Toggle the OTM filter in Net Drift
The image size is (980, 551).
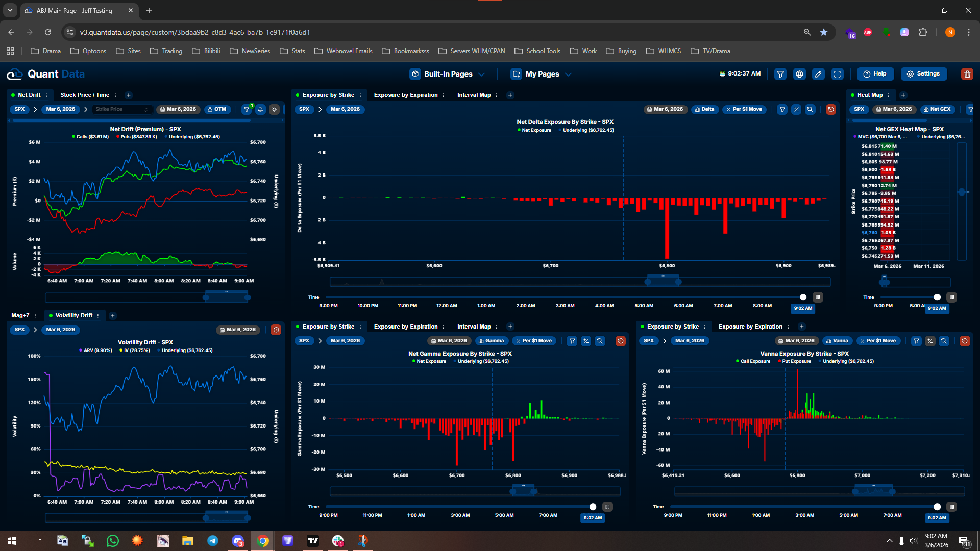point(217,109)
